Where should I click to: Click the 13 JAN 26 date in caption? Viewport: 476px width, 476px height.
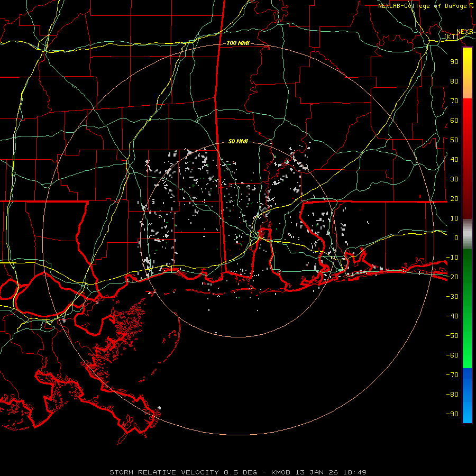point(317,472)
